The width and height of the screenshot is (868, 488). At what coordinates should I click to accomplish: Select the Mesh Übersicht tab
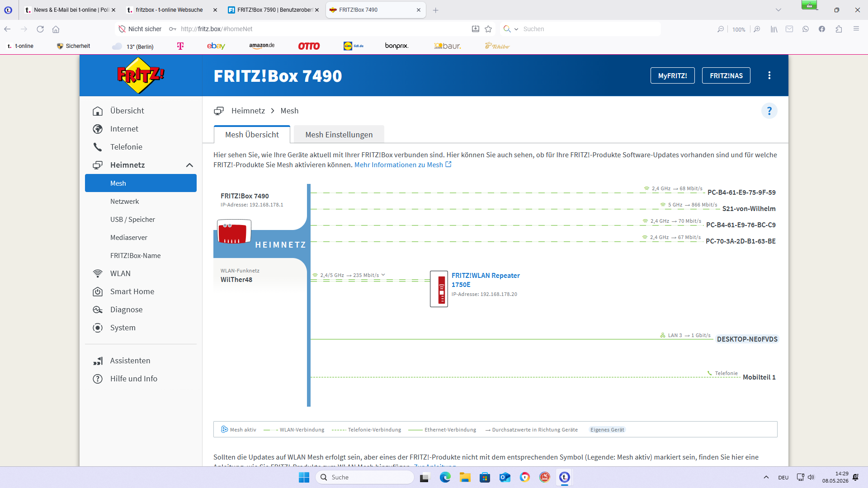[x=252, y=135]
